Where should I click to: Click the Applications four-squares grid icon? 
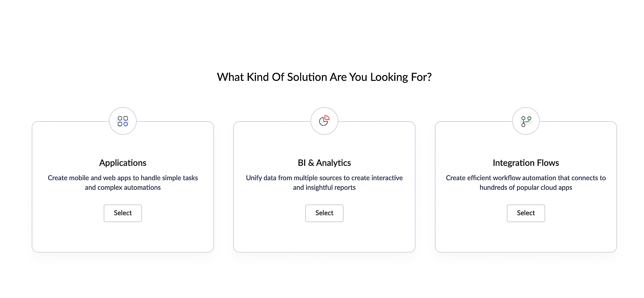[x=123, y=121]
